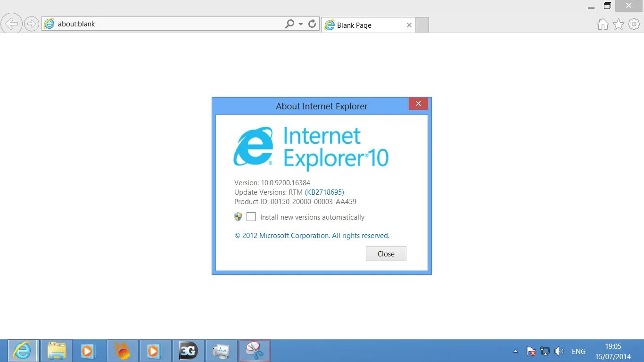Click the IE page icon beside about:blank
The image size is (644, 362).
[49, 24]
